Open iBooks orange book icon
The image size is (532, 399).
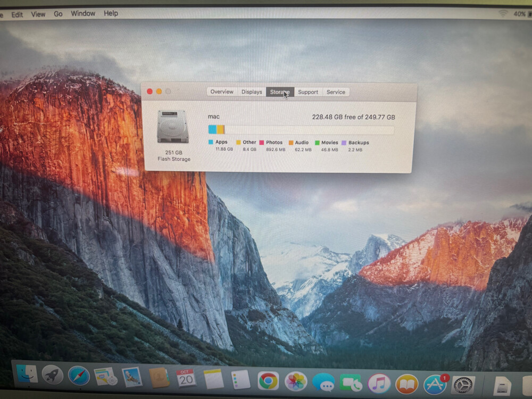point(406,385)
